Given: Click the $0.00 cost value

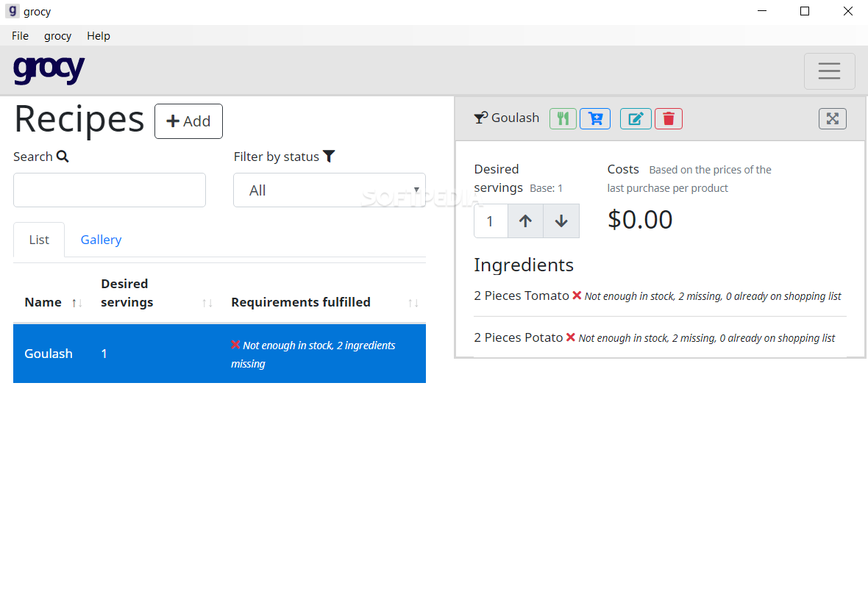Looking at the screenshot, I should [x=640, y=220].
